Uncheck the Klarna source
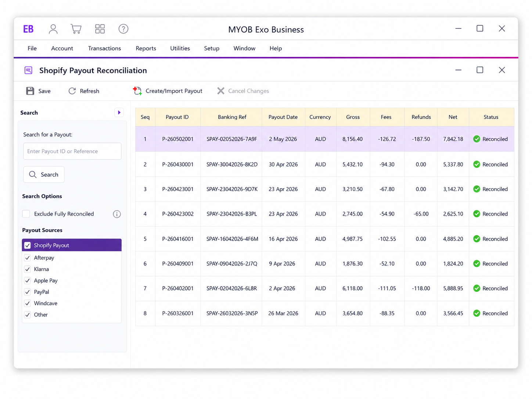 [x=28, y=269]
